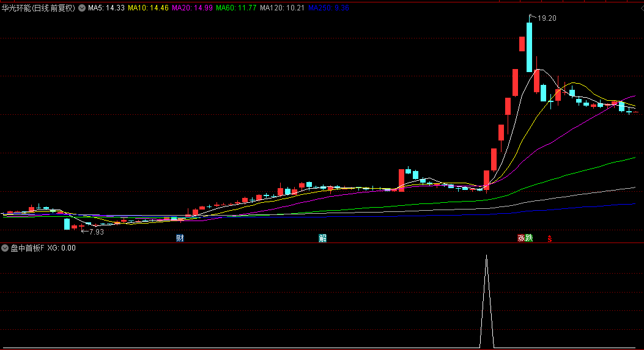
Task: Expand the 盘中首板F indicator dropdown arrow
Action: pyautogui.click(x=5, y=248)
